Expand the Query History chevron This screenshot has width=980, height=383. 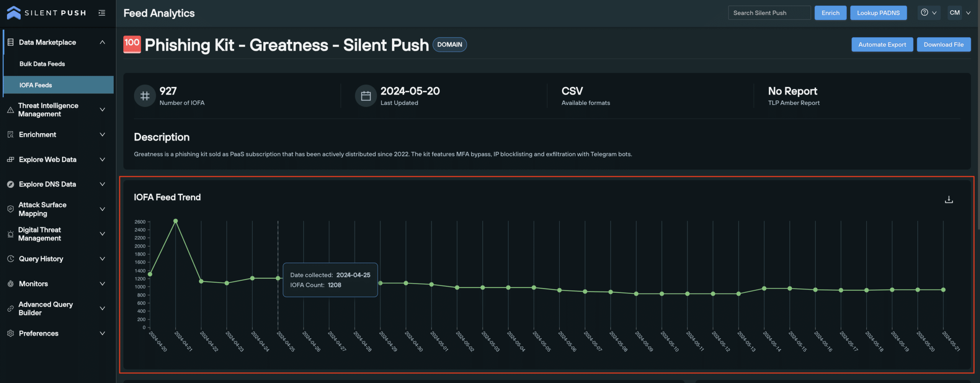pyautogui.click(x=102, y=259)
